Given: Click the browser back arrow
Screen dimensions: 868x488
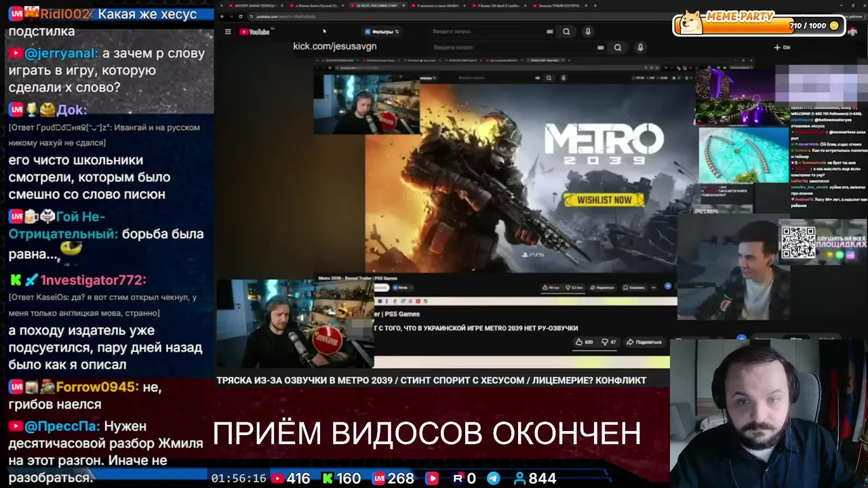Looking at the screenshot, I should [x=221, y=16].
